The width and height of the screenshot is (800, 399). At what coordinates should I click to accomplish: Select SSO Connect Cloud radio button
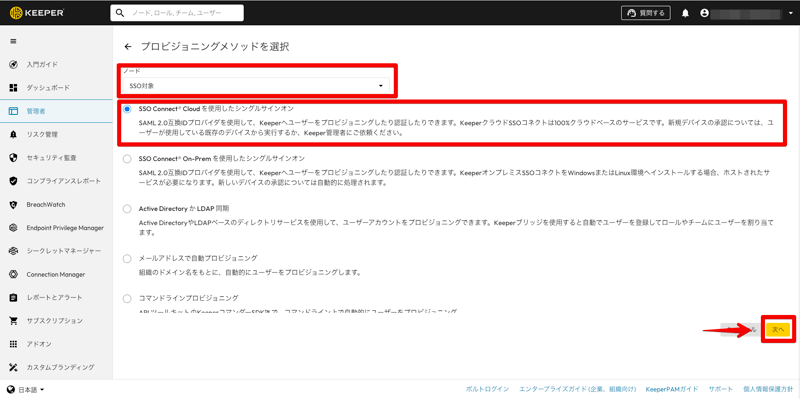[x=127, y=109]
